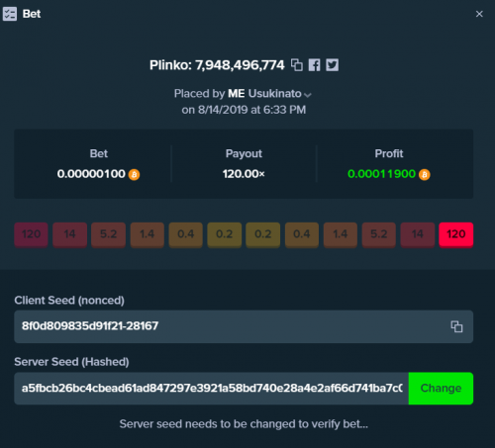Open Usukinato user dropdown
495x448 pixels.
tap(308, 95)
